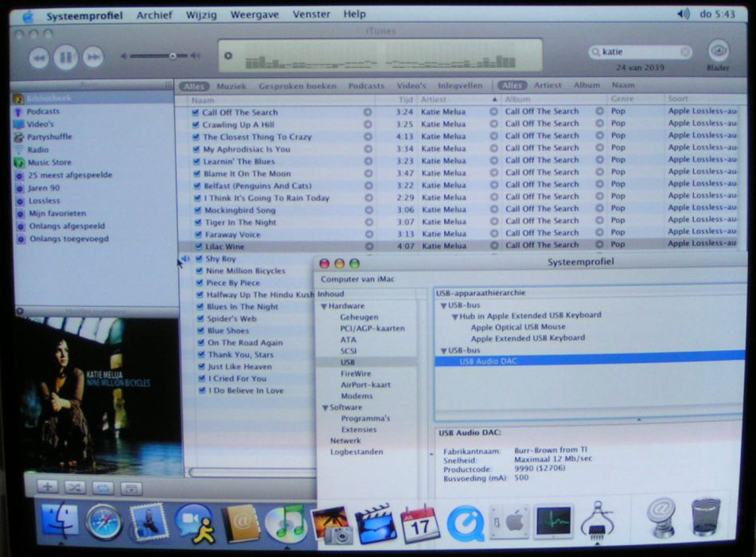The image size is (756, 557).
Task: Pause playback with the iTunes pause button
Action: click(x=65, y=58)
